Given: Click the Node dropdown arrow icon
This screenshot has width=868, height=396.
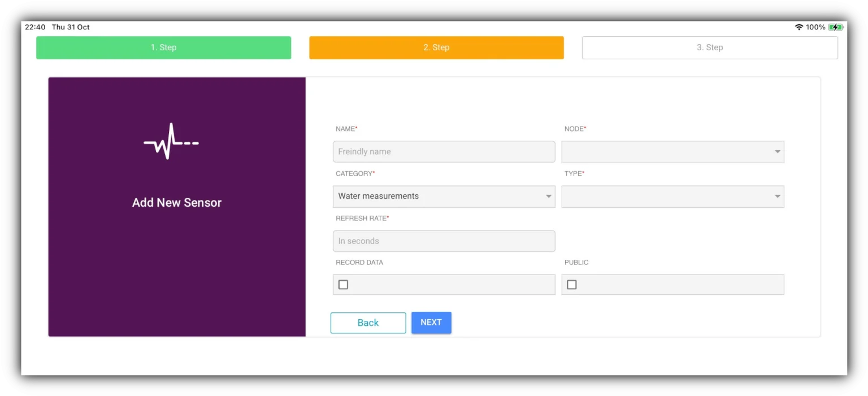Looking at the screenshot, I should [x=777, y=152].
